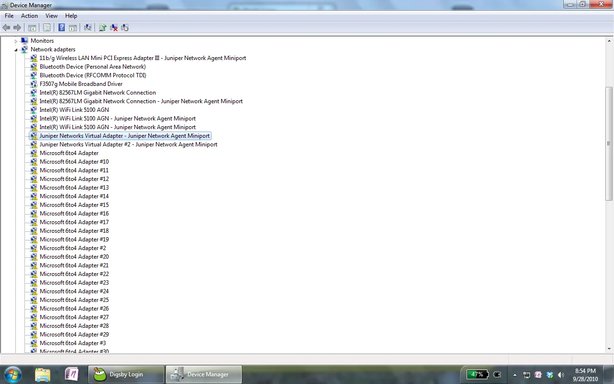
Task: Select Microsoft 6to4 Adapter #25
Action: click(x=74, y=300)
